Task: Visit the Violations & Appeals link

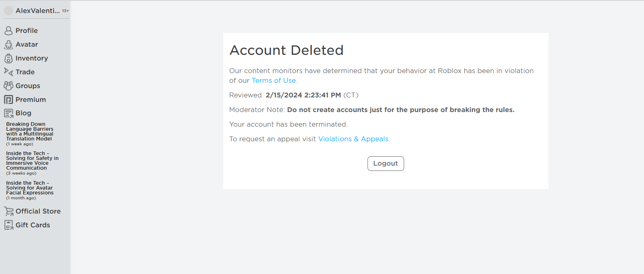Action: [353, 139]
